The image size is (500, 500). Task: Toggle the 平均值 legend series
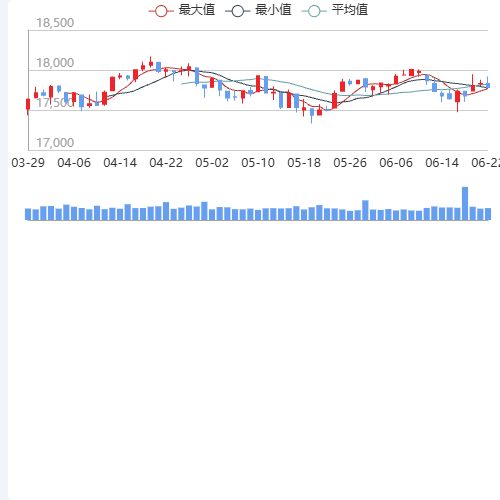tap(335, 10)
